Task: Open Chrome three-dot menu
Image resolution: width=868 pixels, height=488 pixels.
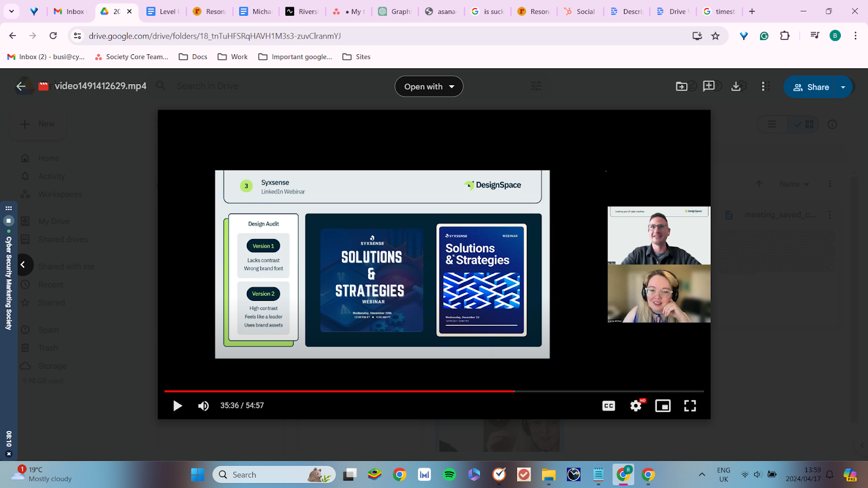Action: (856, 36)
